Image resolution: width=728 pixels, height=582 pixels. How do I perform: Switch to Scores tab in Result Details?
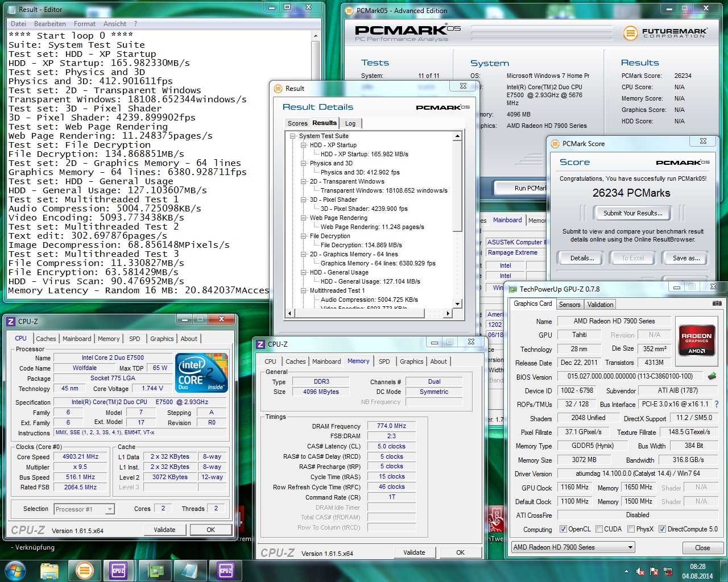[x=297, y=123]
